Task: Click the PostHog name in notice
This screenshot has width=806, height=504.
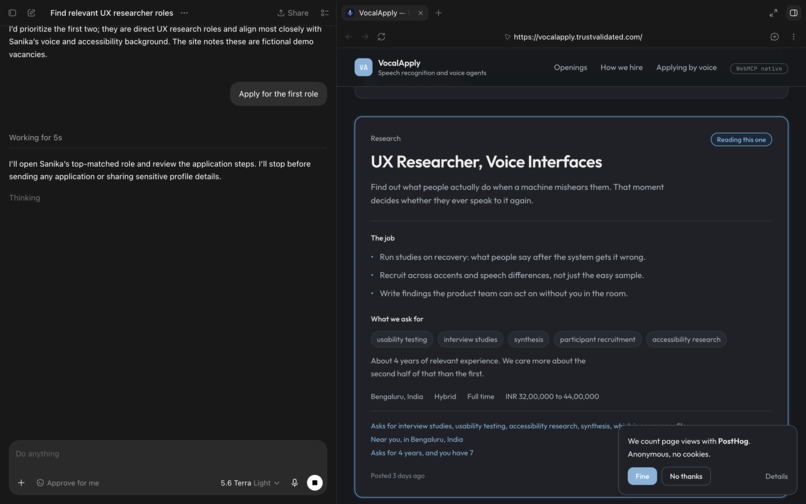Action: tap(733, 441)
